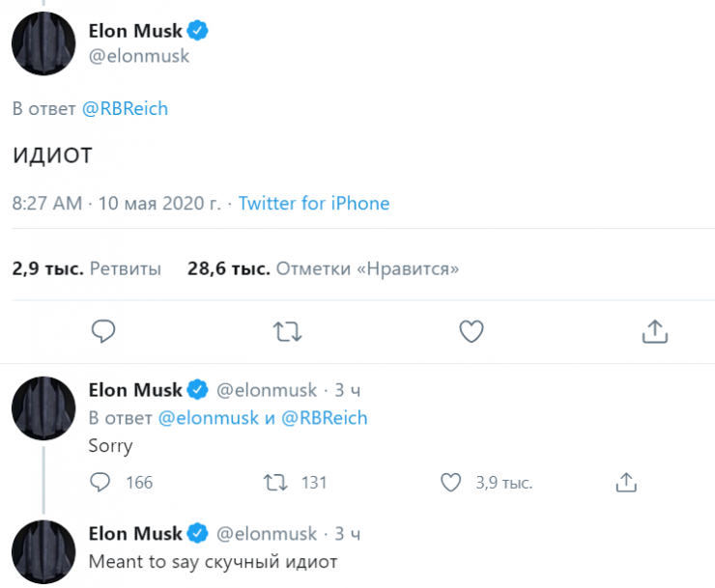Like the "Sorry" reply tweet

(x=449, y=482)
